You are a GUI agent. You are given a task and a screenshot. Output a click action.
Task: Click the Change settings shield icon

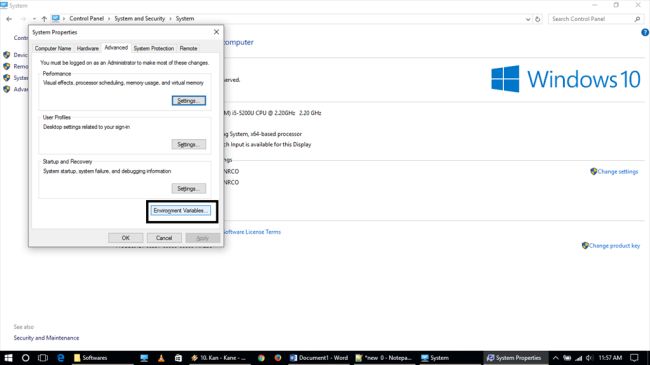[x=594, y=171]
